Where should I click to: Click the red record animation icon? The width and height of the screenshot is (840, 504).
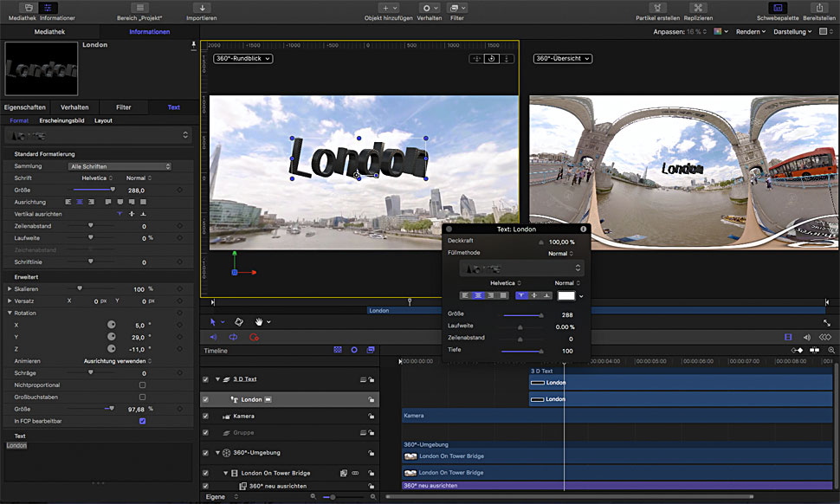254,338
